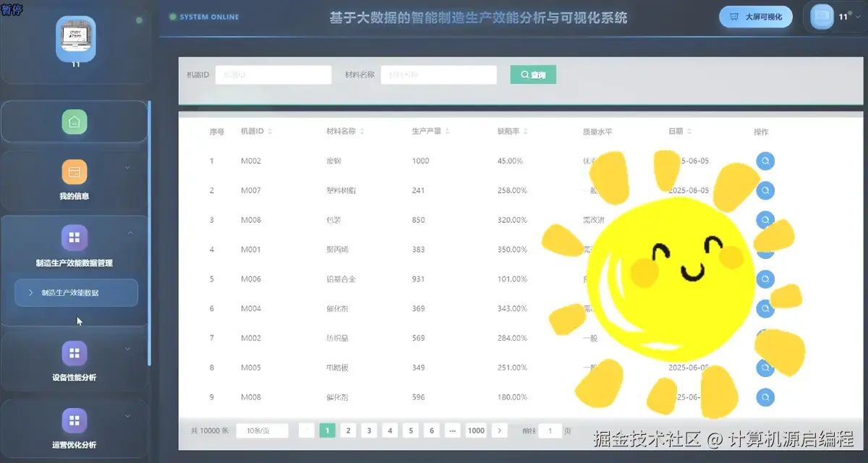
Task: Select the 制造生产效能数据 submenu entry
Action: click(80, 293)
